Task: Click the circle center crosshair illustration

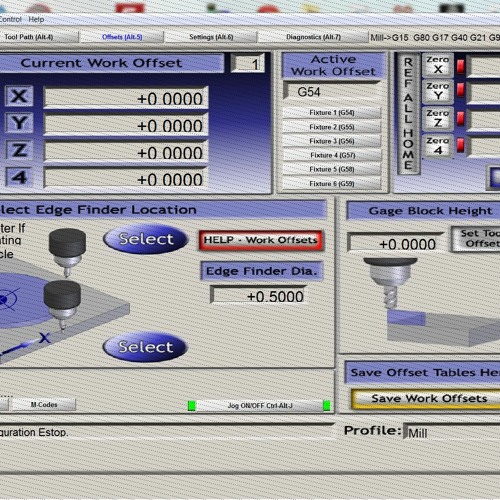Action: pyautogui.click(x=7, y=299)
